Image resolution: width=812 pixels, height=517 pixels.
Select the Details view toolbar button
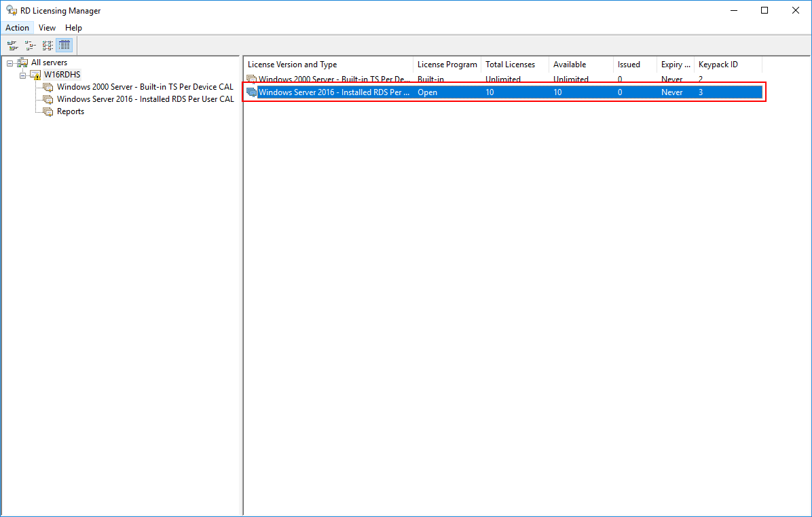pyautogui.click(x=64, y=46)
